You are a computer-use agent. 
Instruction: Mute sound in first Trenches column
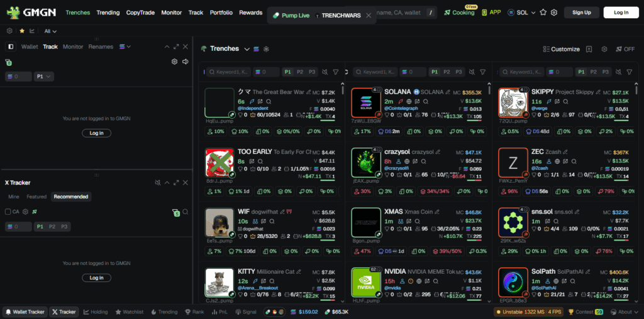tap(325, 72)
